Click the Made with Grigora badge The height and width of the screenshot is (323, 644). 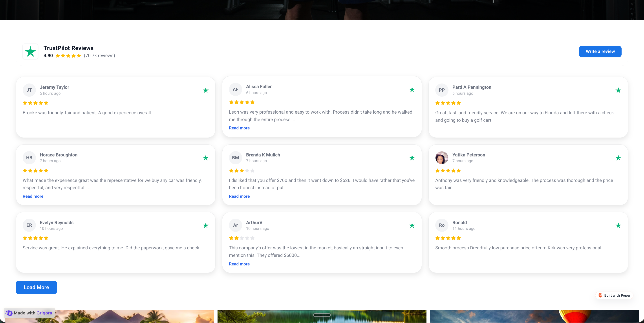(29, 313)
